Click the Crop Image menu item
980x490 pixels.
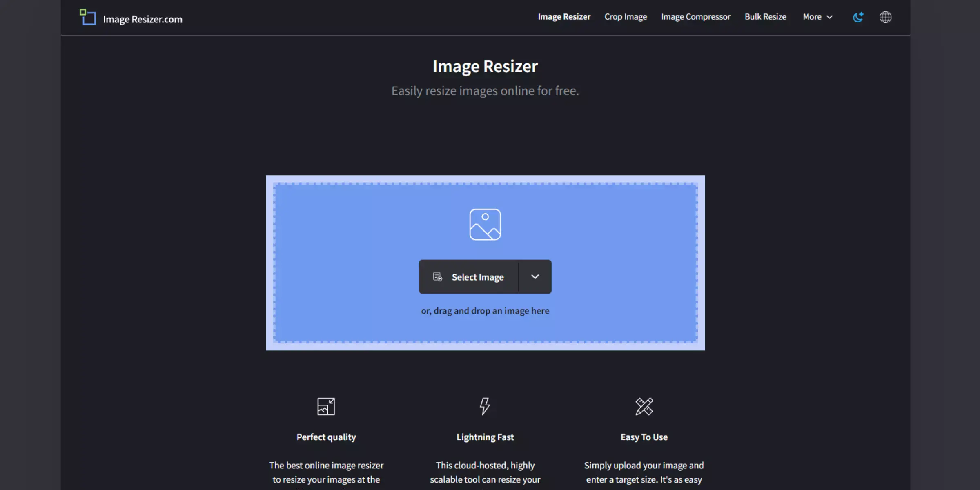[x=626, y=17]
